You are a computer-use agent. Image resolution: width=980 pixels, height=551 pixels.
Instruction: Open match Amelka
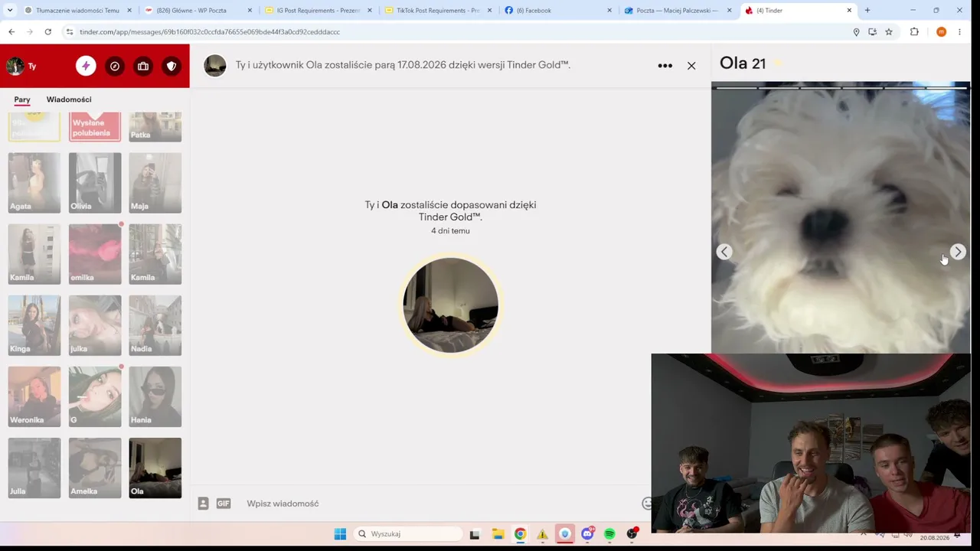pyautogui.click(x=95, y=468)
